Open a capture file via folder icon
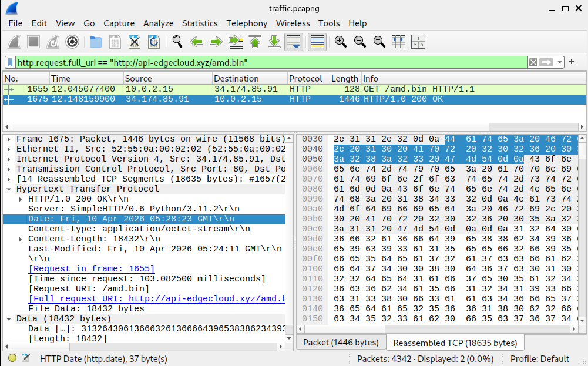The image size is (588, 366). pyautogui.click(x=96, y=42)
